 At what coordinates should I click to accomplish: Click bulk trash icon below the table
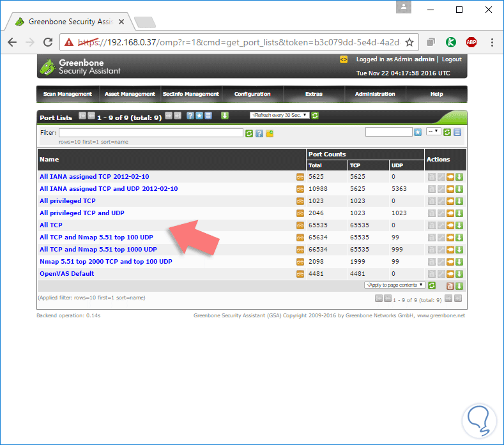pyautogui.click(x=450, y=286)
